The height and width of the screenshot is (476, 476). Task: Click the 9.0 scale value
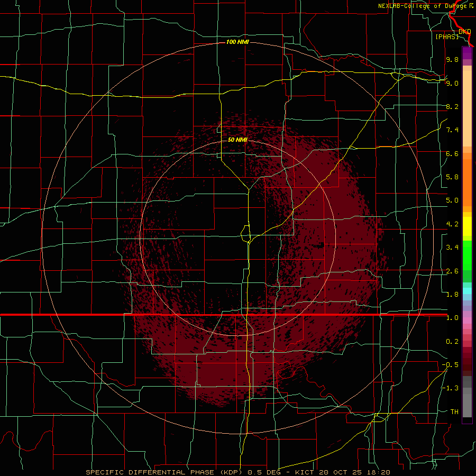[x=452, y=83]
